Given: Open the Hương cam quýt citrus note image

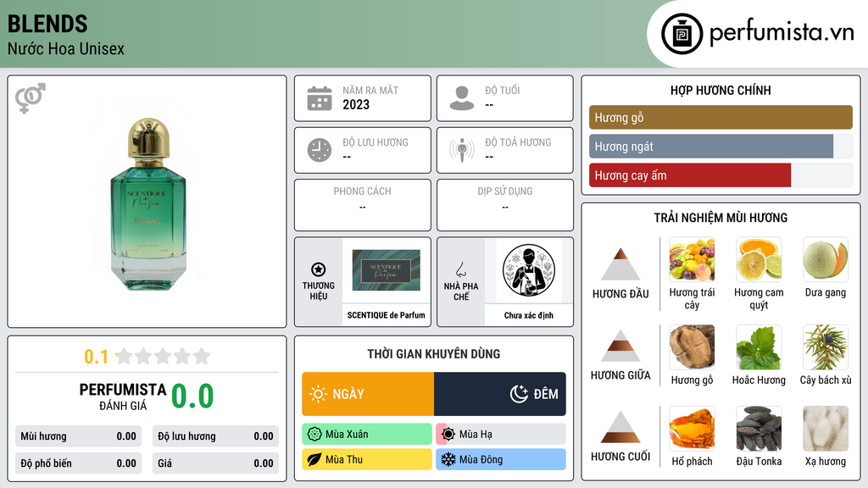Looking at the screenshot, I should click(x=759, y=260).
